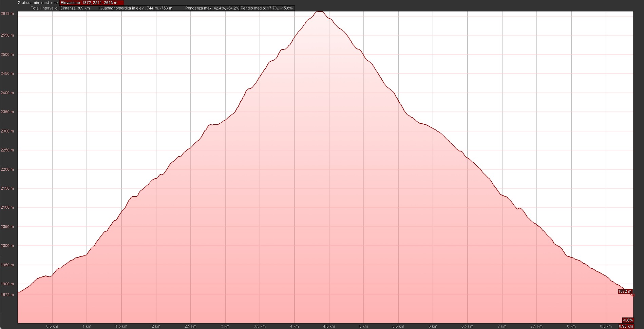
Task: Click the summit peak of the profile
Action: coord(320,12)
